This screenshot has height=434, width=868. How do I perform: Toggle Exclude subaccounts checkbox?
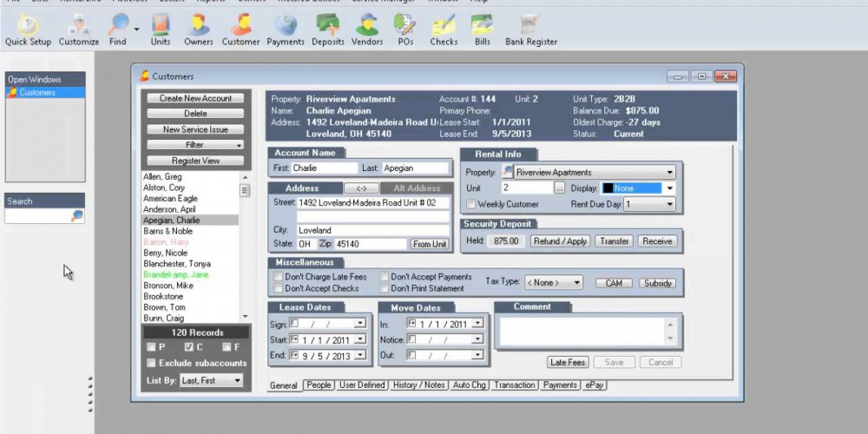pyautogui.click(x=151, y=363)
